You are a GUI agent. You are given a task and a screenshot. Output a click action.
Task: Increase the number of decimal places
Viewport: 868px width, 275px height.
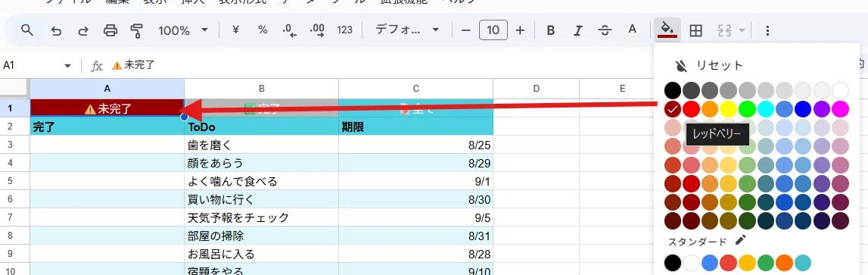[317, 30]
